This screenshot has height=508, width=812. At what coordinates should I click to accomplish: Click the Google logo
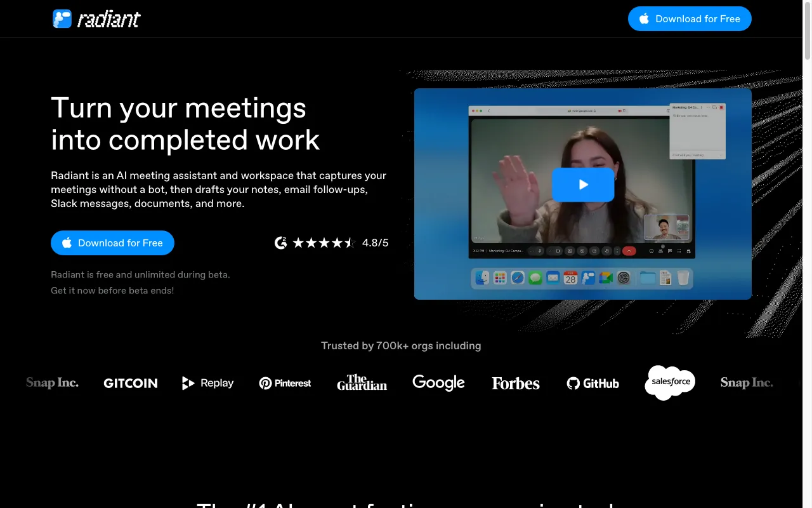(438, 383)
